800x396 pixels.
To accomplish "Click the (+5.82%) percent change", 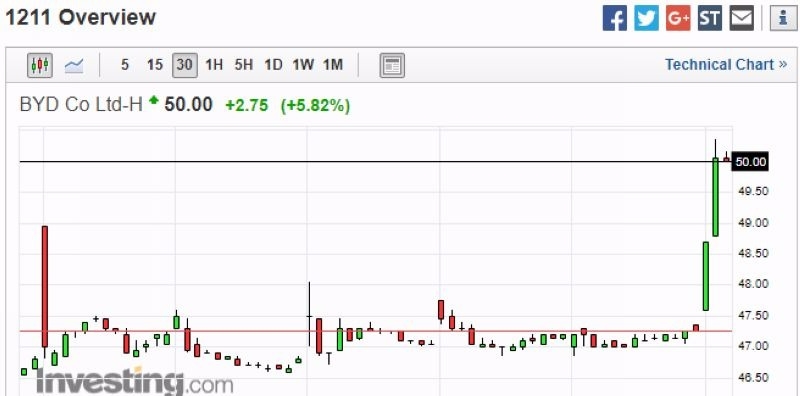I will click(315, 106).
